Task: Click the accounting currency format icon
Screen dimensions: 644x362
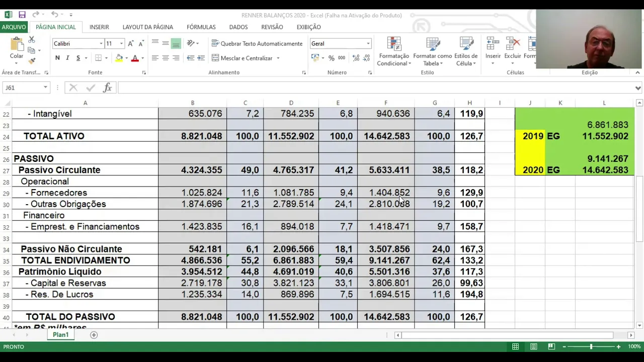Action: [x=315, y=58]
